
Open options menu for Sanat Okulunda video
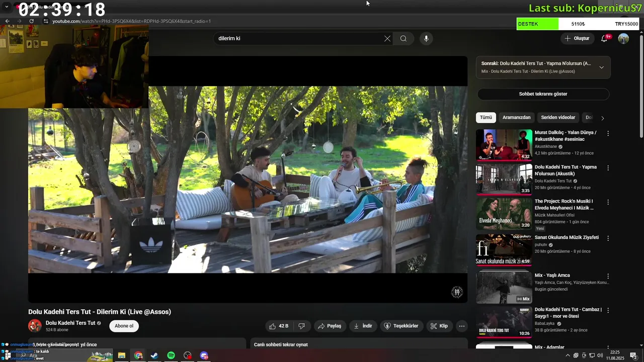point(608,237)
